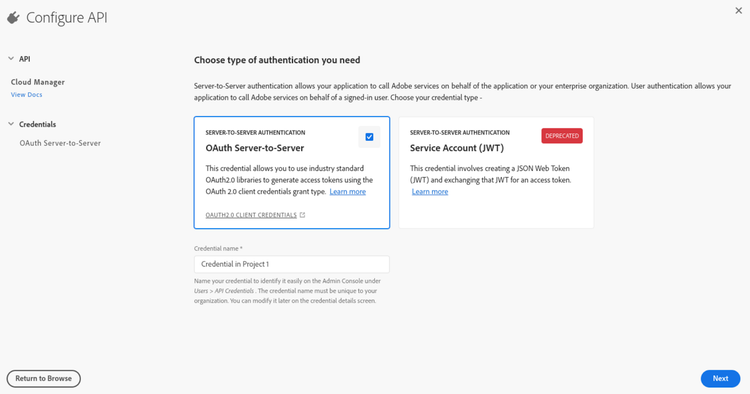Screen dimensions: 750x394
Task: Click the external link icon after OAUTH2.0 CLIENT CREDENTIALS
Action: [302, 215]
